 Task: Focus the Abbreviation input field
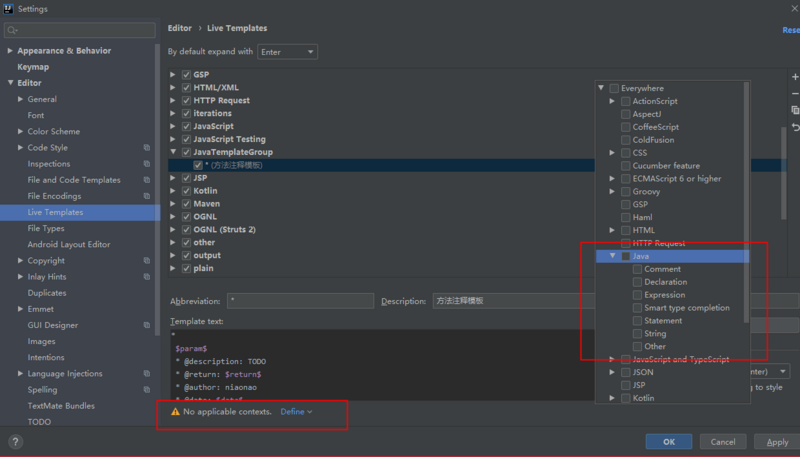(x=301, y=301)
